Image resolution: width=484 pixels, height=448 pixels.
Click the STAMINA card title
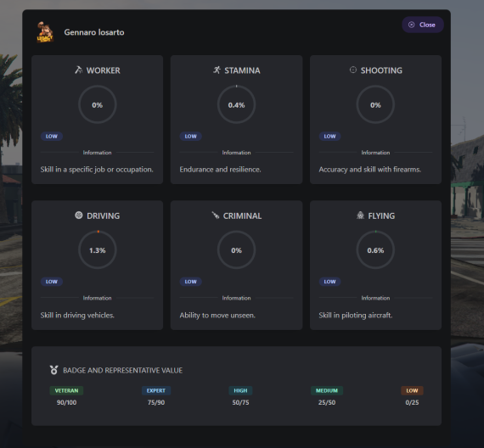tap(242, 70)
